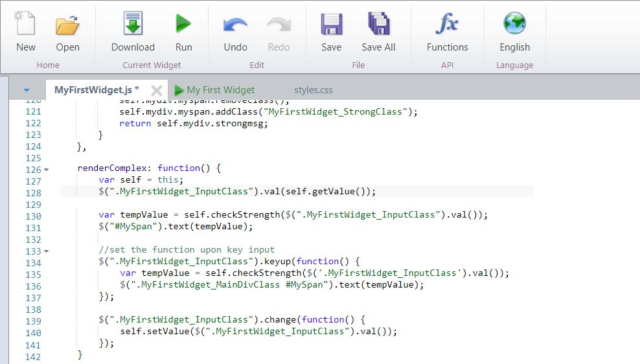
Task: Click line number 128 in the gutter
Action: 33,193
